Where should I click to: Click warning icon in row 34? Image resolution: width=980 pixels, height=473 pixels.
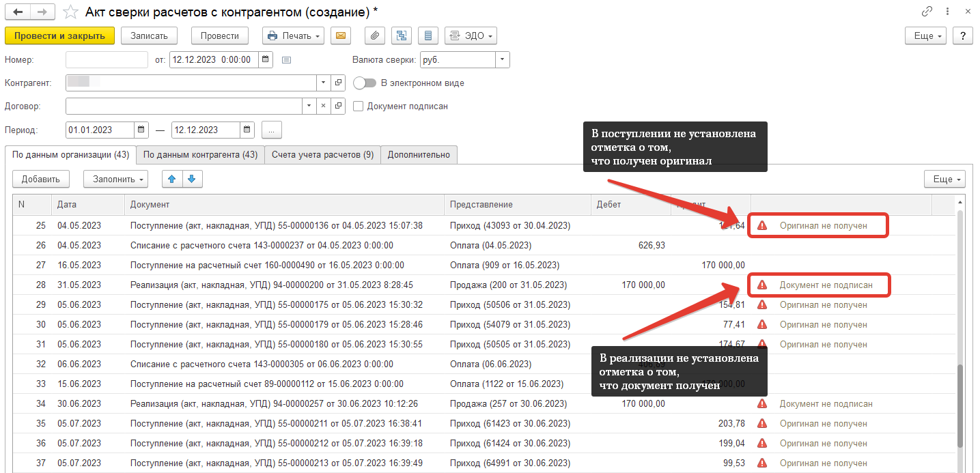pos(762,403)
